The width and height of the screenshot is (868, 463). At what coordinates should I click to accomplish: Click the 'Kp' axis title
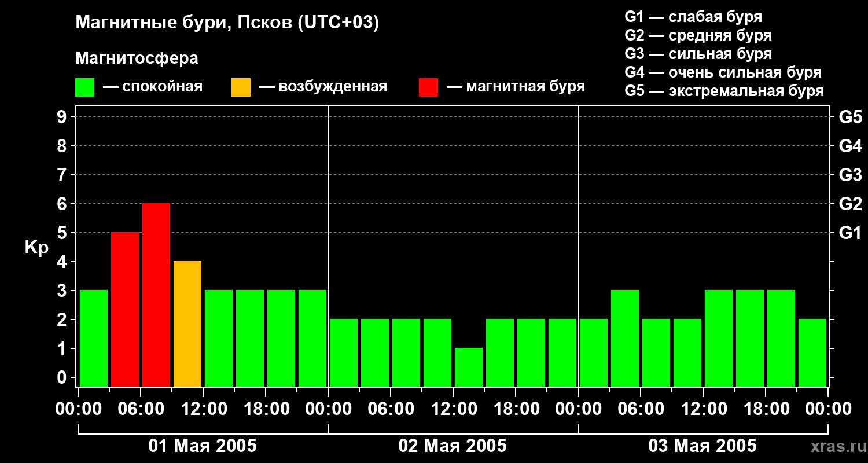[x=36, y=248]
